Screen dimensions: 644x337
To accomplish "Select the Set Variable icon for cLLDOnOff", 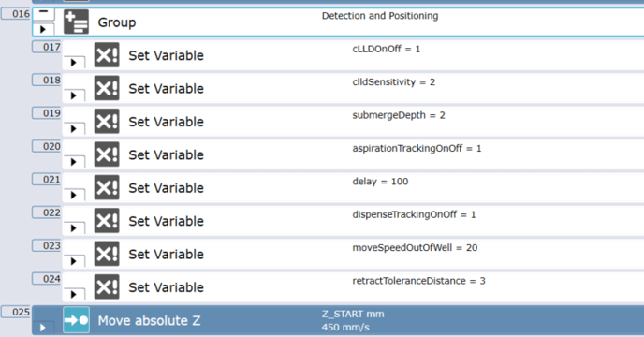I will tap(107, 54).
